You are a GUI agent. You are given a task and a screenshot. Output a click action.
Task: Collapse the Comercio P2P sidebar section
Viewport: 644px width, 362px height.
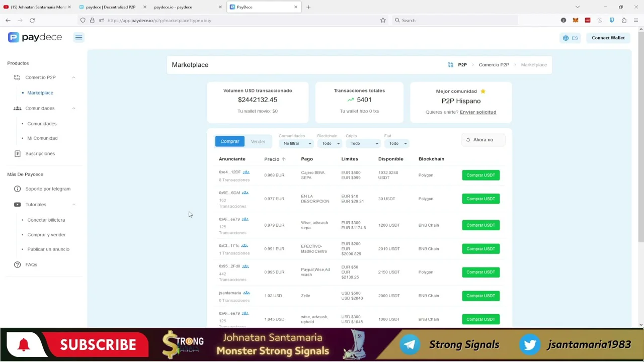coord(73,77)
